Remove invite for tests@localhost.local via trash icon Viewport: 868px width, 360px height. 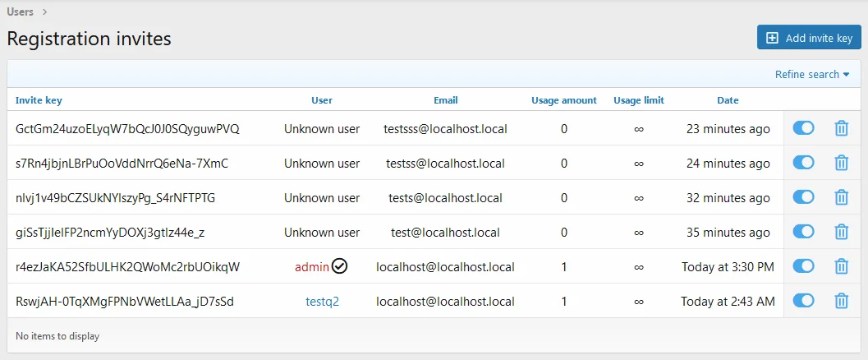(x=841, y=198)
